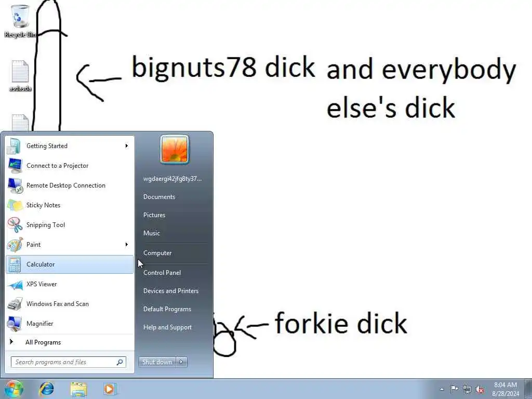The width and height of the screenshot is (532, 399).
Task: Open Windows Fax and Scan entry
Action: tap(70, 304)
